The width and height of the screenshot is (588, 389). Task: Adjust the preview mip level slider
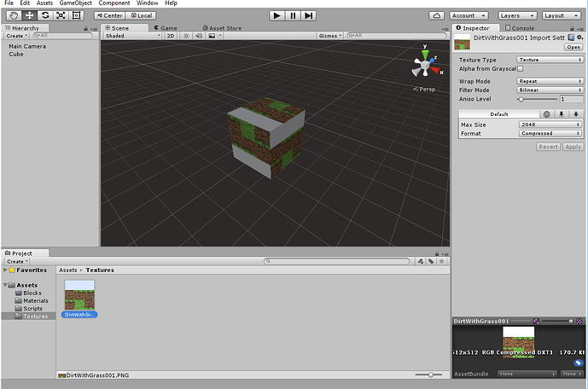coord(557,321)
